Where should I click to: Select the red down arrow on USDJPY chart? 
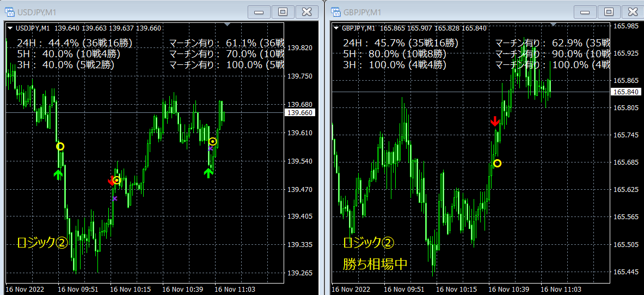[x=111, y=180]
